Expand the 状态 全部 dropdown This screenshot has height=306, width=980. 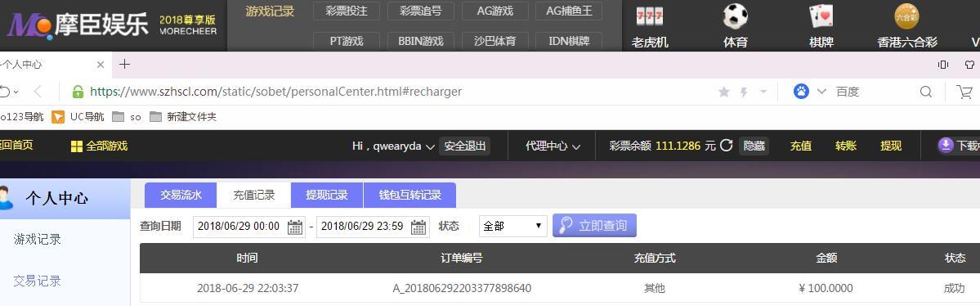pos(512,226)
